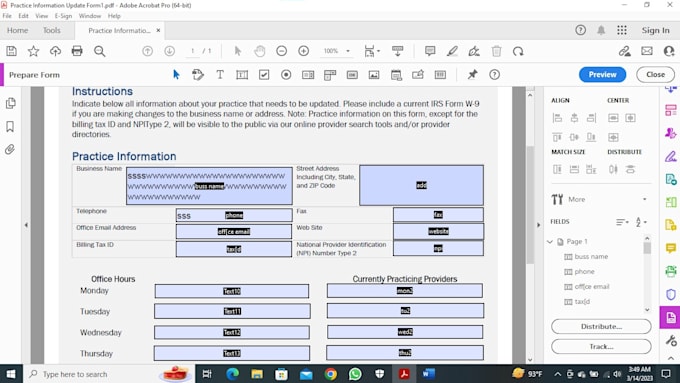
Task: Print the document using the printer icon
Action: (x=77, y=51)
